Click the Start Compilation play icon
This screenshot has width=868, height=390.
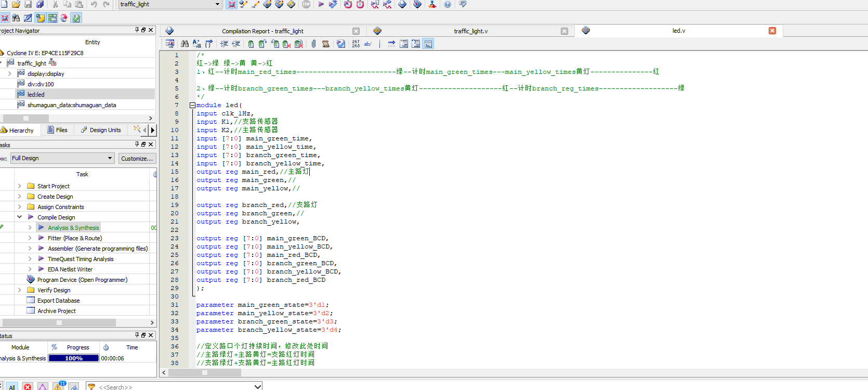click(x=321, y=4)
